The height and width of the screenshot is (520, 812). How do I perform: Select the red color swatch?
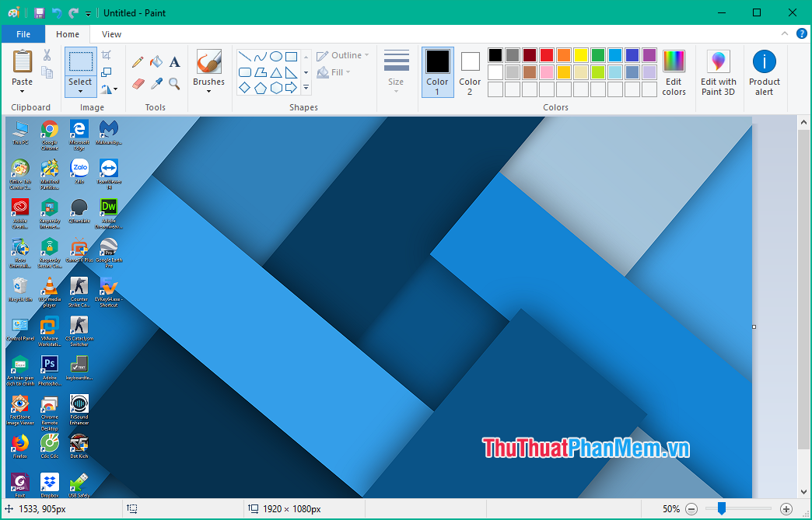545,55
